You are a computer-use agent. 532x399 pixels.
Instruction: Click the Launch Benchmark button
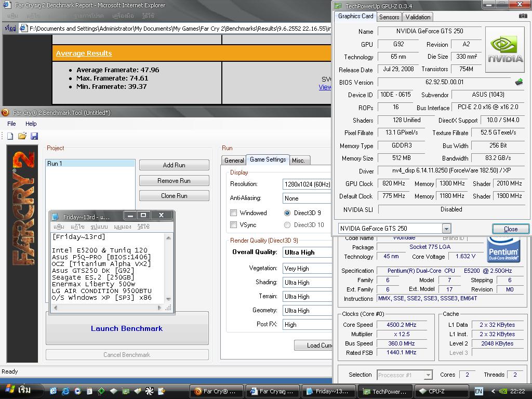coord(127,328)
